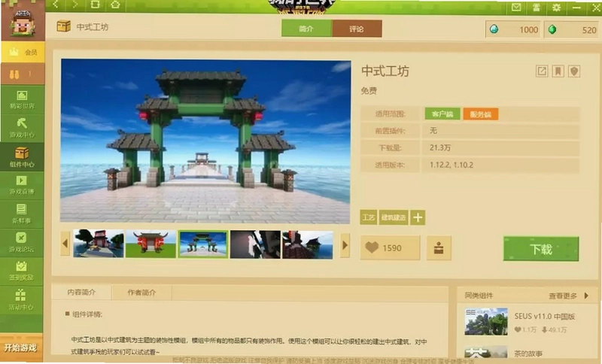Click the orange footprints sidebar entry
This screenshot has width=602, height=364.
click(x=23, y=74)
